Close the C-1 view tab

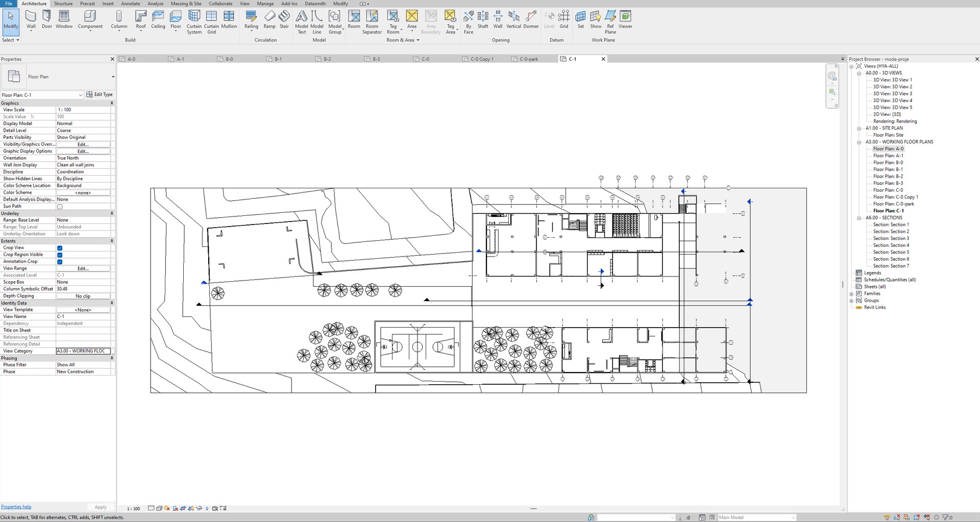click(x=603, y=59)
